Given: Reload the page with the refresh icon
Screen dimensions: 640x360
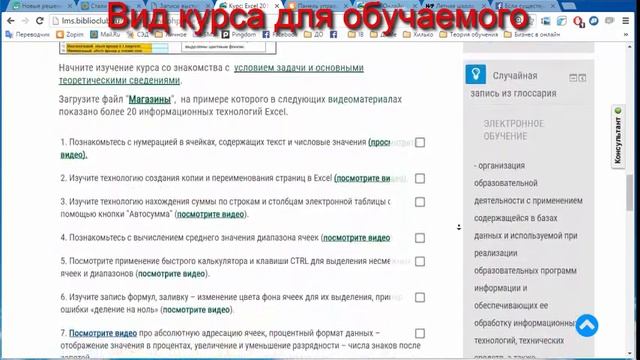Looking at the screenshot, I should [40, 20].
